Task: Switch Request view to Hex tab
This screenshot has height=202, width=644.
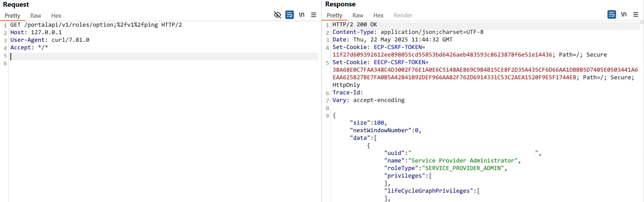Action: [56, 16]
